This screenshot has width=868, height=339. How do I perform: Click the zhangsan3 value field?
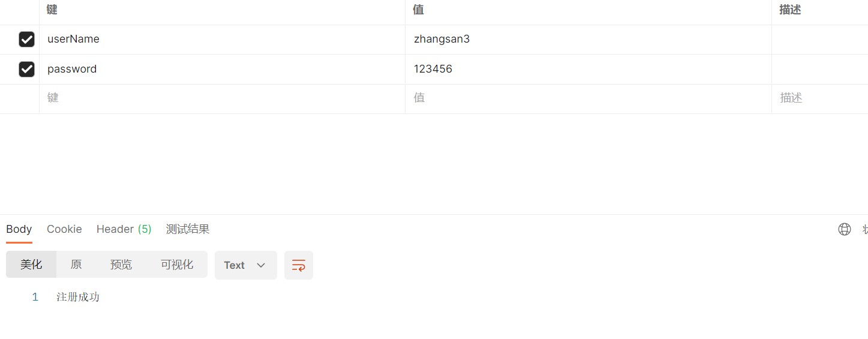(x=588, y=40)
